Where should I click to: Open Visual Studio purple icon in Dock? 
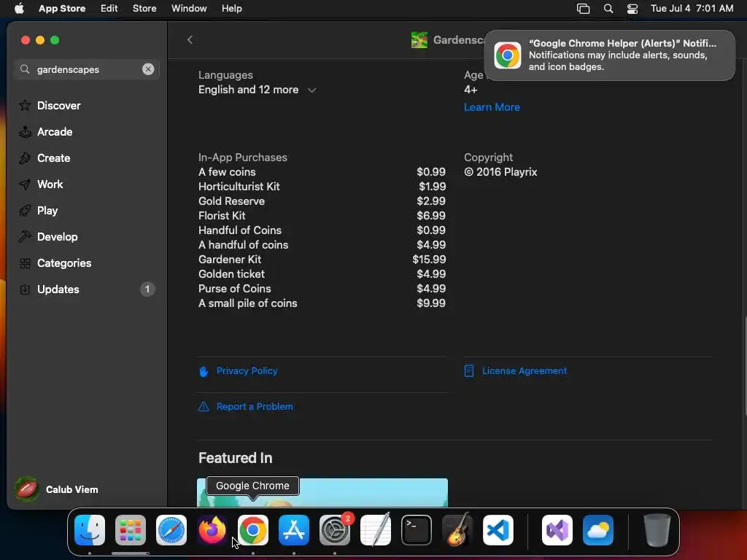(x=557, y=530)
